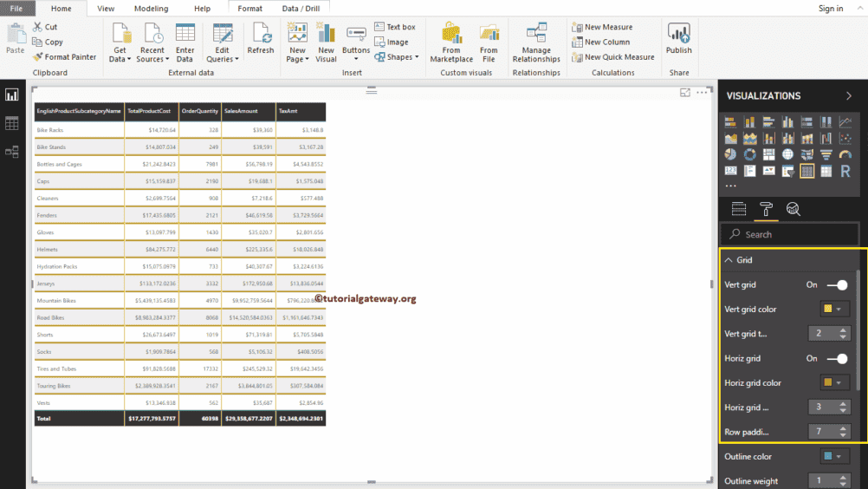
Task: Click Manage Relationships
Action: point(536,43)
